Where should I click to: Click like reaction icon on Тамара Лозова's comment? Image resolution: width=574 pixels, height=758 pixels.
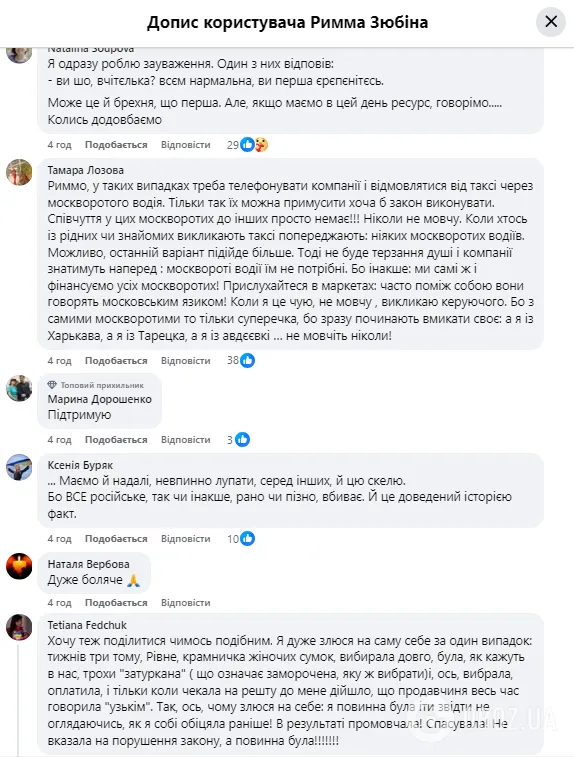point(248,361)
